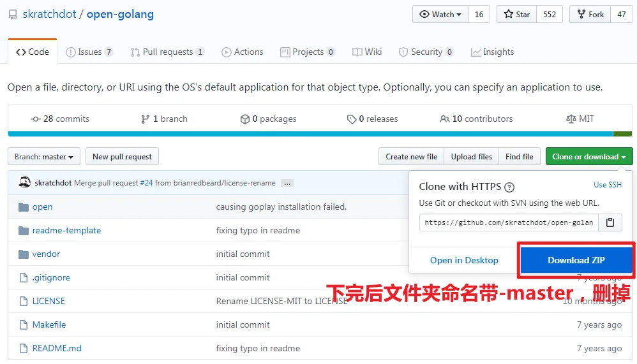This screenshot has height=364, width=637.
Task: Open the Actions tab
Action: pyautogui.click(x=243, y=52)
